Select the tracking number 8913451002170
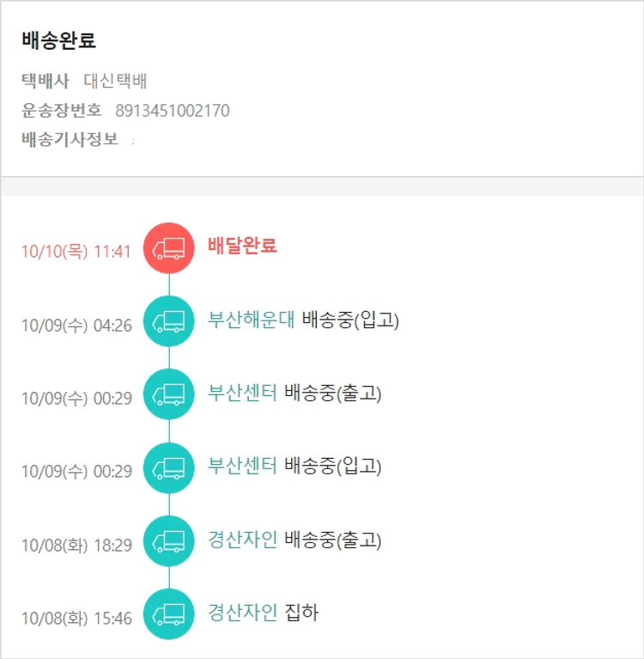Image resolution: width=644 pixels, height=659 pixels. click(172, 111)
